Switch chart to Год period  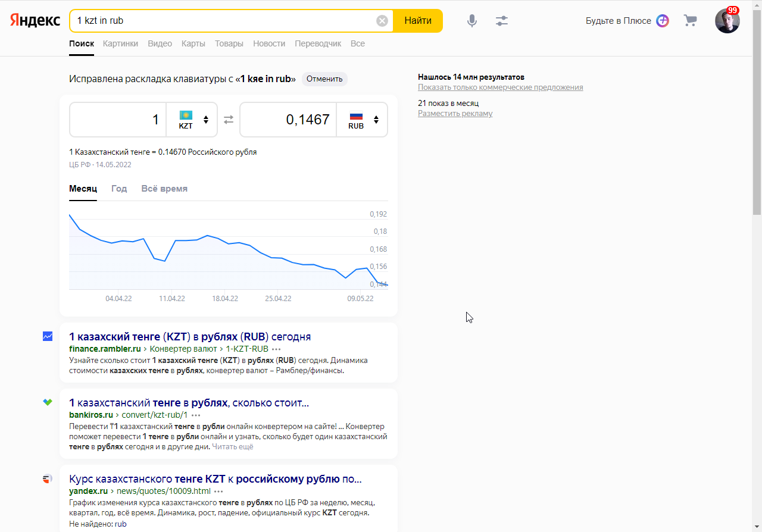coord(119,189)
